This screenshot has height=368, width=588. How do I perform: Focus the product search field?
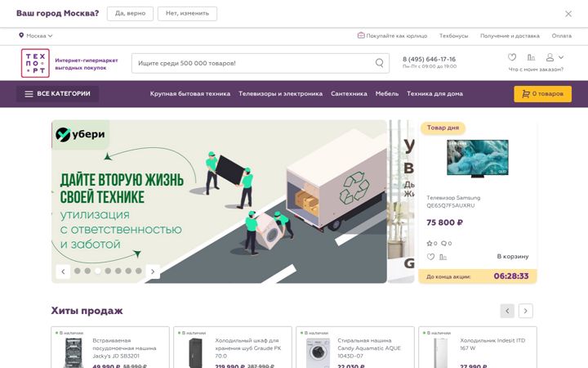pyautogui.click(x=261, y=63)
